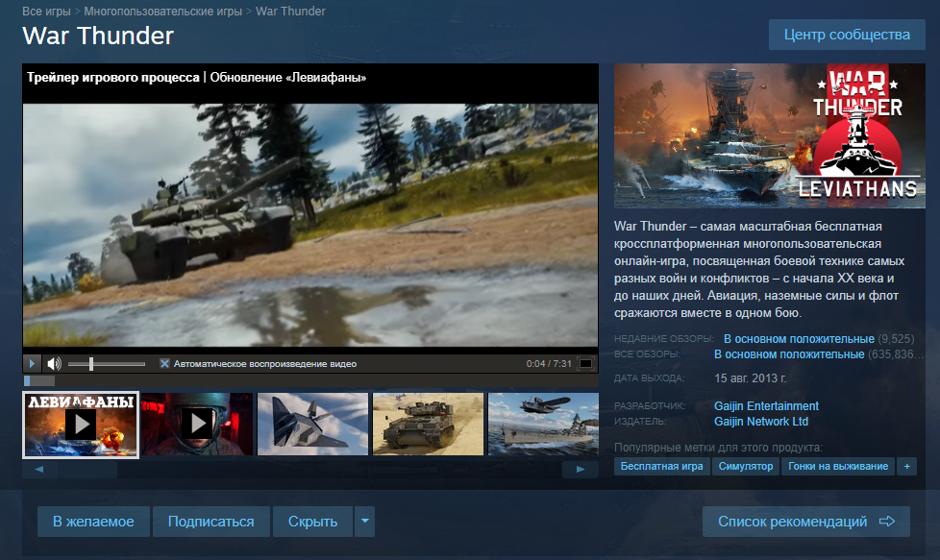Click the «Недавние обзоры:» label
Screen dimensions: 940x560
tap(663, 339)
